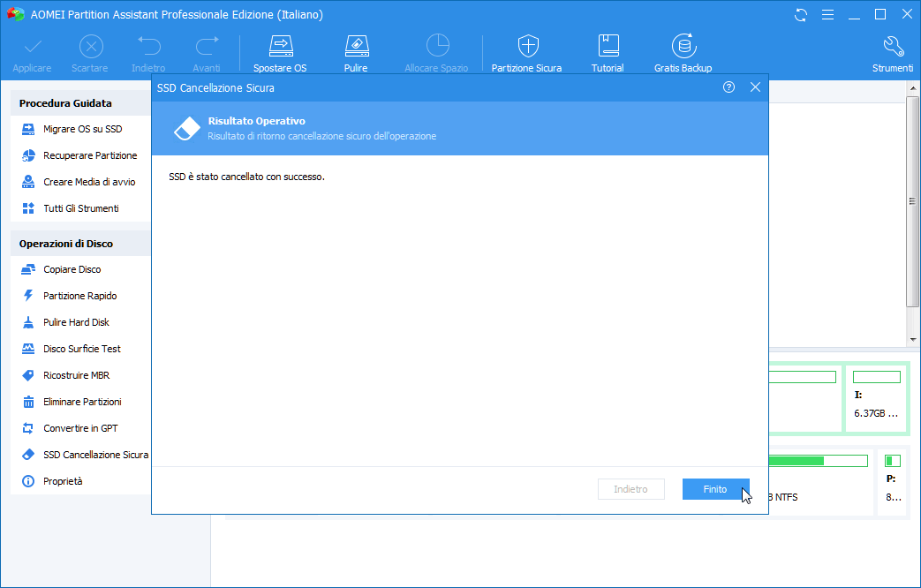Screen dimensions: 921x588
Task: Click Allocare Spazio pie icon
Action: tap(437, 46)
